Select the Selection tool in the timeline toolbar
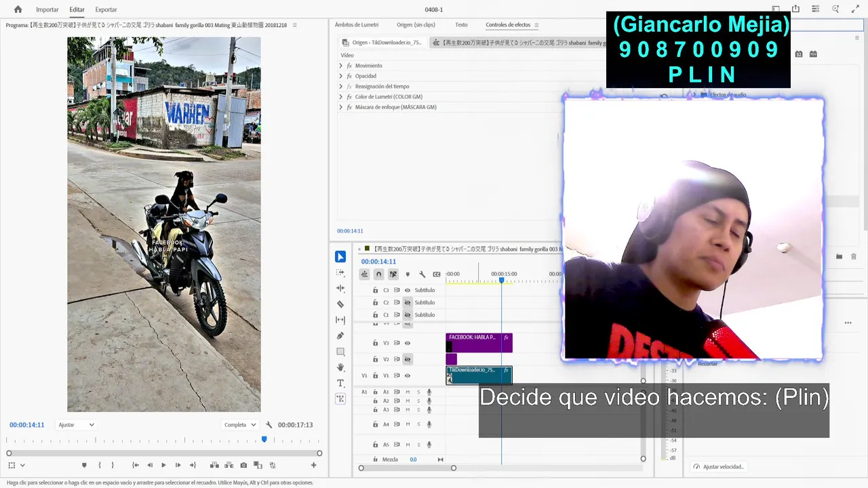868x488 pixels. pyautogui.click(x=340, y=257)
